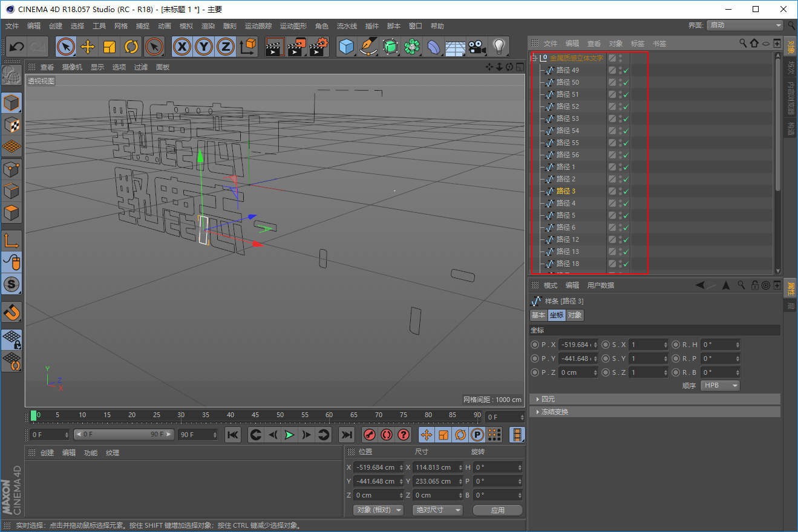Add a light object with the bulb icon

499,47
